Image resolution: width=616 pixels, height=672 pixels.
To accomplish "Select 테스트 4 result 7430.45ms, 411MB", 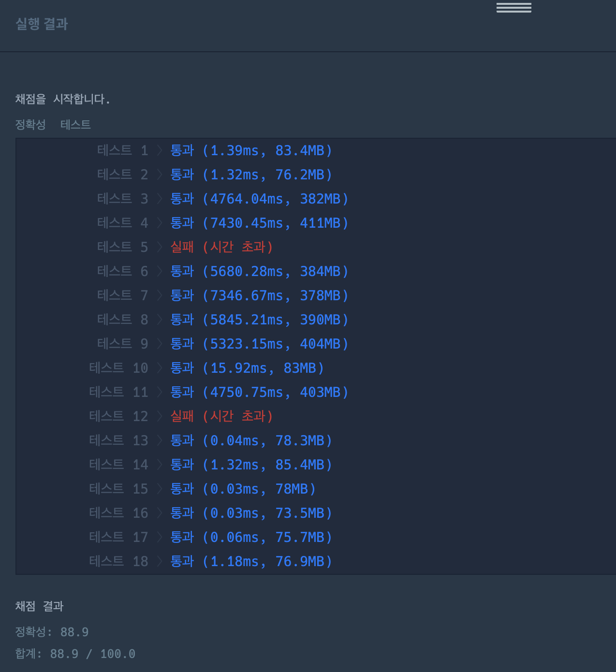I will click(260, 223).
